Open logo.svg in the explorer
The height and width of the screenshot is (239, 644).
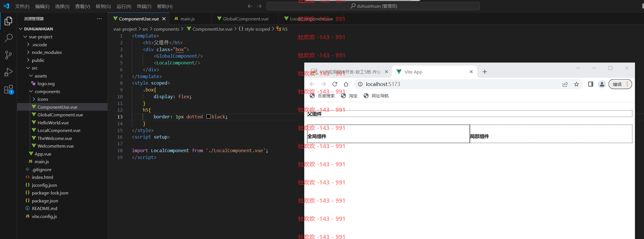(x=62, y=83)
